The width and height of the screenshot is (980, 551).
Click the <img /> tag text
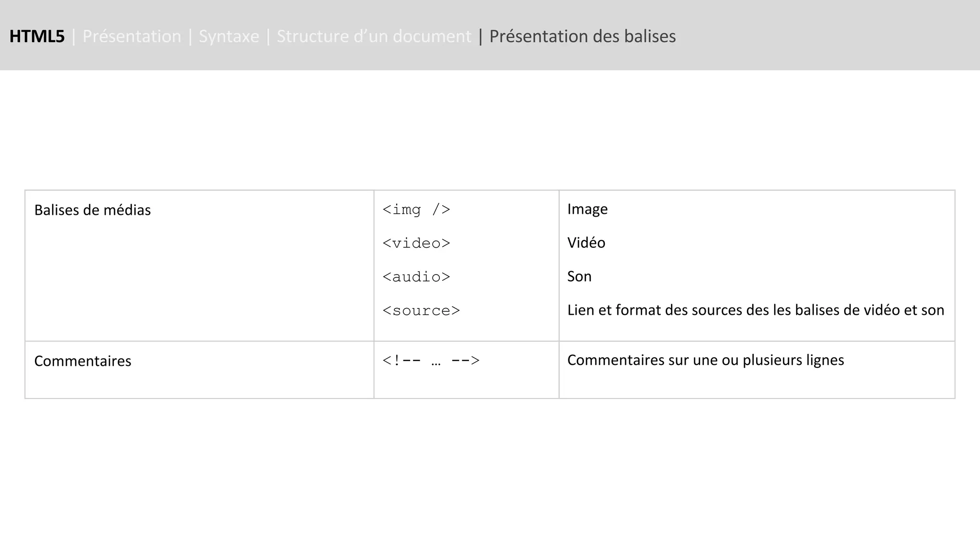coord(416,209)
